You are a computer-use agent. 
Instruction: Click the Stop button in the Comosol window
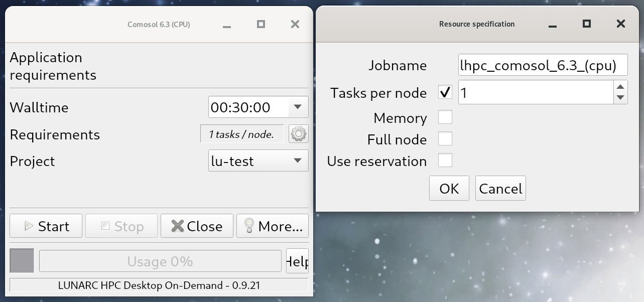[x=121, y=226]
